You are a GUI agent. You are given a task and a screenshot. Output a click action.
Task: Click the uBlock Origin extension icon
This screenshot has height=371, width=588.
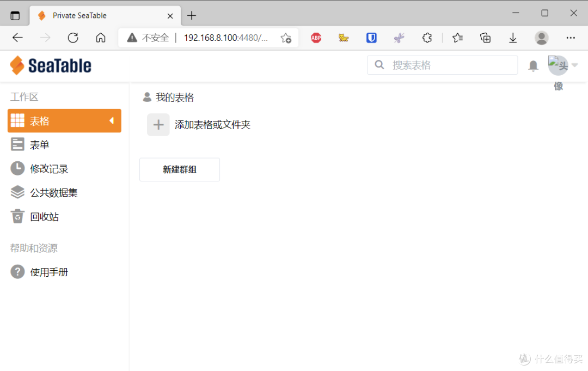371,38
